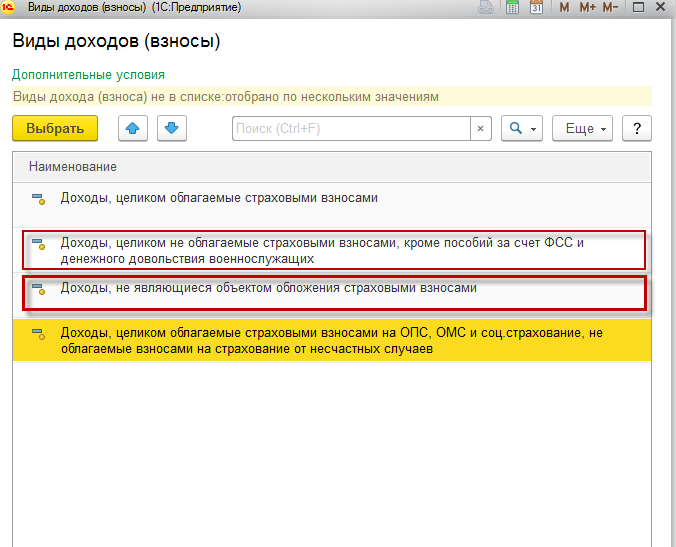The image size is (676, 547).
Task: Open the calendar icon in the title bar
Action: pyautogui.click(x=536, y=7)
